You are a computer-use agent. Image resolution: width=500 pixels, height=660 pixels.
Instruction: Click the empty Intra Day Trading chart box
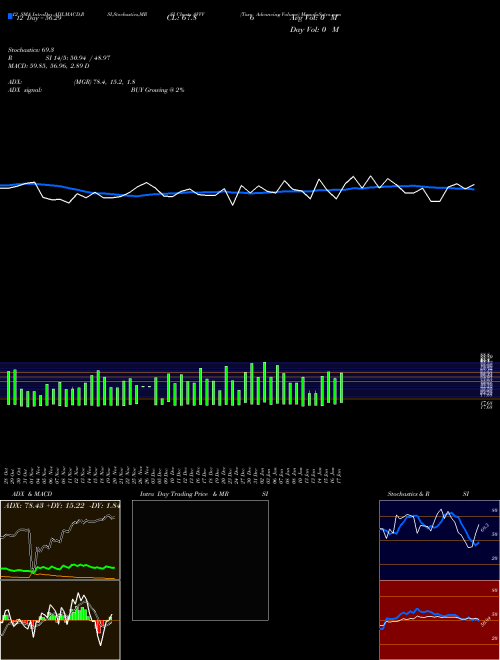[200, 560]
